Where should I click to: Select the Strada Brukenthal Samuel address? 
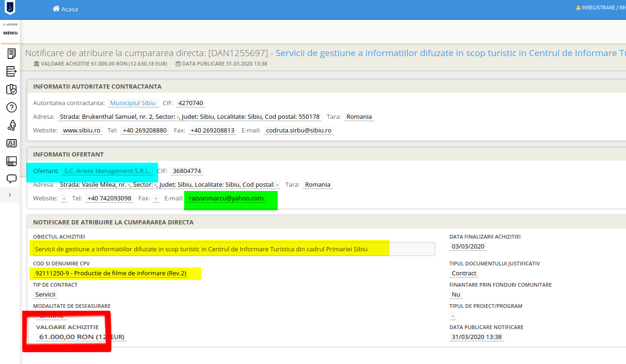(x=190, y=117)
